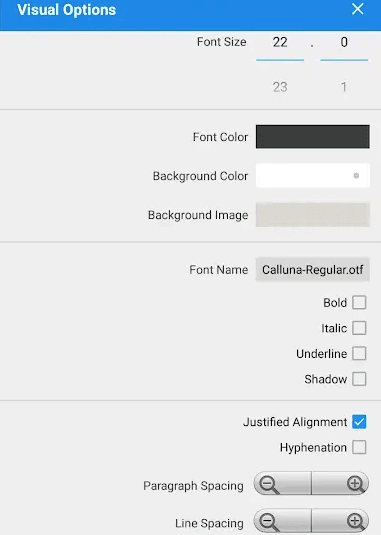381x535 pixels.
Task: Close the Visual Options dialog
Action: tap(357, 9)
